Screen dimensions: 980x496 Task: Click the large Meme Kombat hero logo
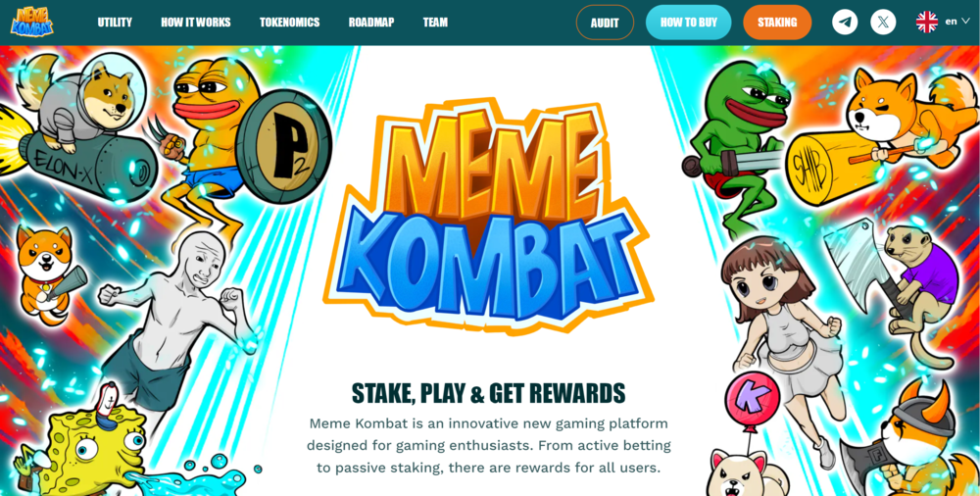[487, 216]
